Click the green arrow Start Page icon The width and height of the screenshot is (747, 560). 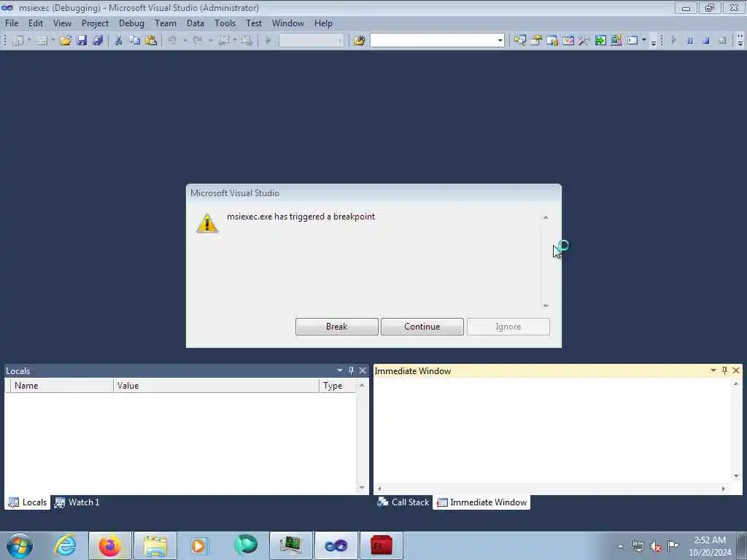pyautogui.click(x=600, y=41)
